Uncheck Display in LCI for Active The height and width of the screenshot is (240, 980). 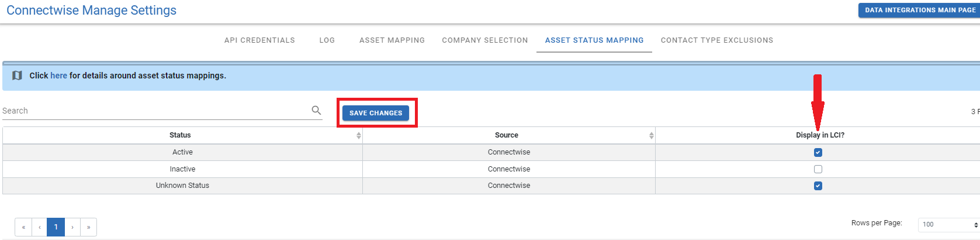coord(818,152)
